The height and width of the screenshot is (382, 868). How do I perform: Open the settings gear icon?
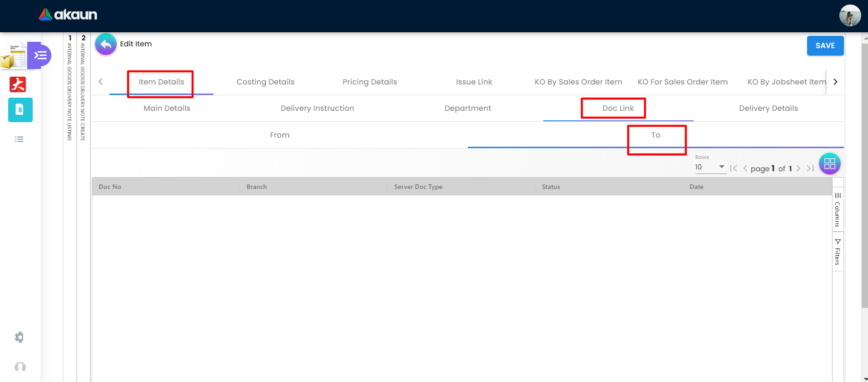tap(19, 337)
